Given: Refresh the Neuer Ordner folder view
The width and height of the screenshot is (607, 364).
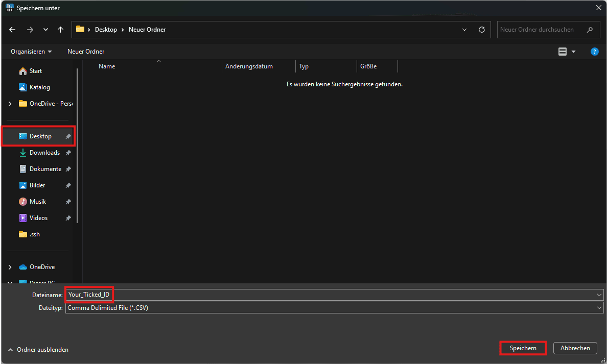Looking at the screenshot, I should 481,30.
